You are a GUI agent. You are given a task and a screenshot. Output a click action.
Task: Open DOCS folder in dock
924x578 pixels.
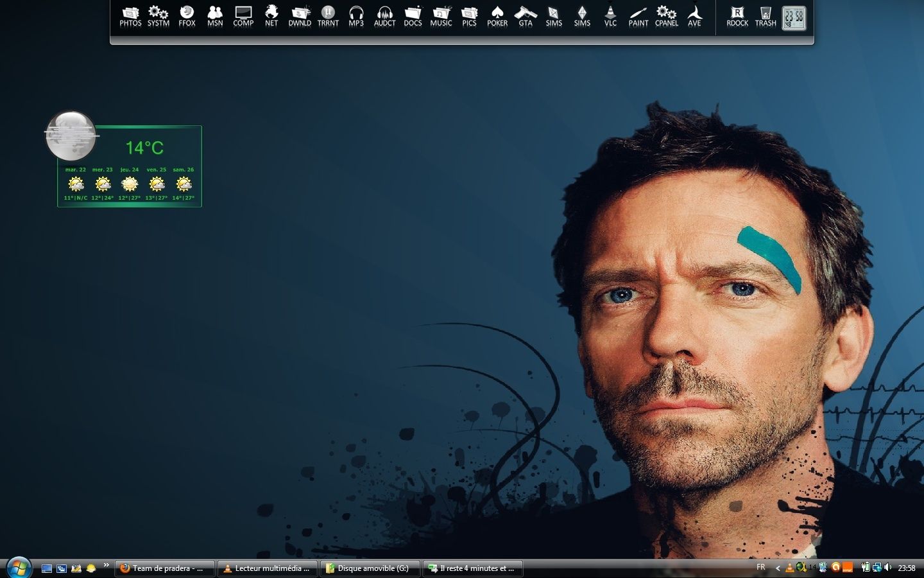(x=413, y=16)
